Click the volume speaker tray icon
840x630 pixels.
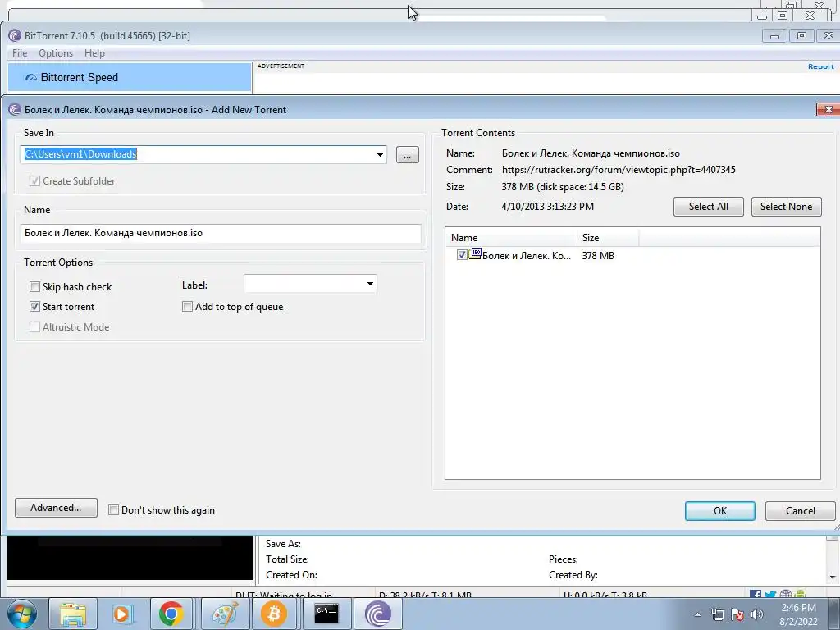[x=757, y=614]
